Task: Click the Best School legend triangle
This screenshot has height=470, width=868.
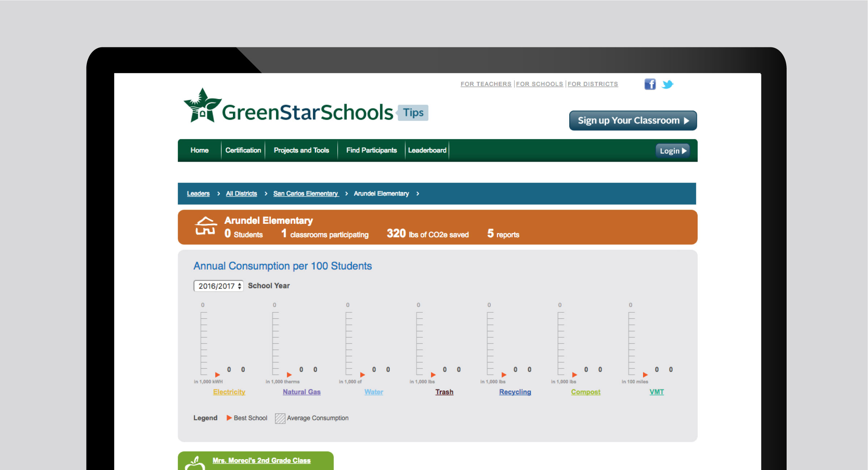Action: (x=229, y=418)
